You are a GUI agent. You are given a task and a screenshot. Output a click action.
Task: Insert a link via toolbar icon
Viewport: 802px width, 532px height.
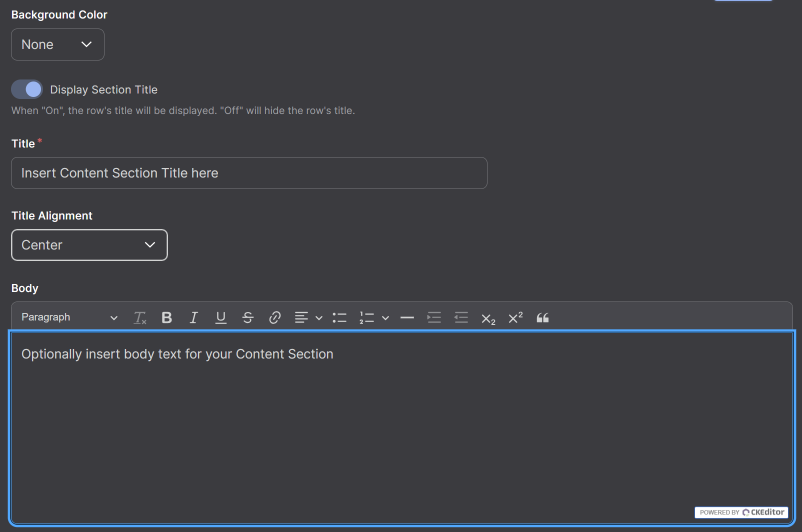pyautogui.click(x=274, y=317)
